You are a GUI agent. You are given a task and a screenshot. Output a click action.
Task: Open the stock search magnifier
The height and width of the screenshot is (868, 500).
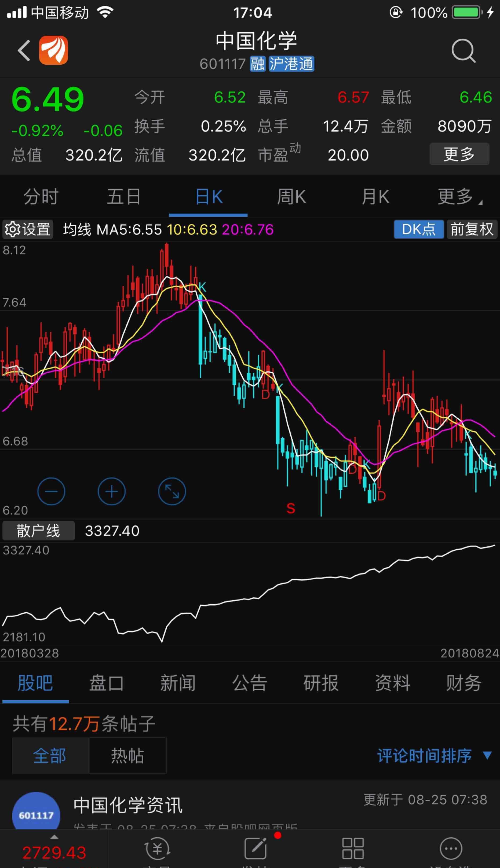tap(463, 50)
